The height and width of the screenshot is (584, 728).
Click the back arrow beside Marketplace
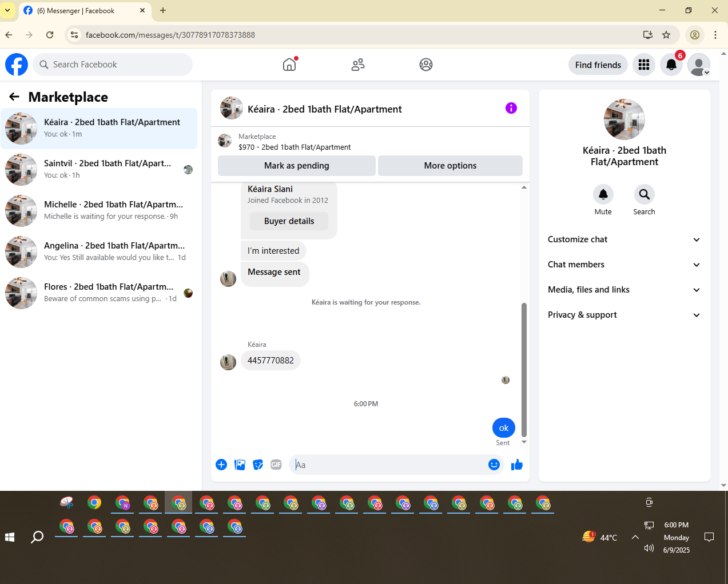(14, 97)
